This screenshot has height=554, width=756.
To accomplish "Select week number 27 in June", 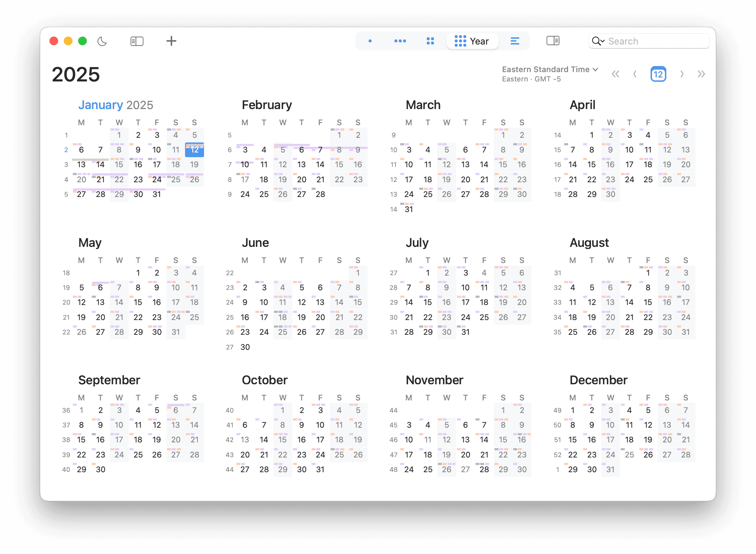I will click(230, 347).
